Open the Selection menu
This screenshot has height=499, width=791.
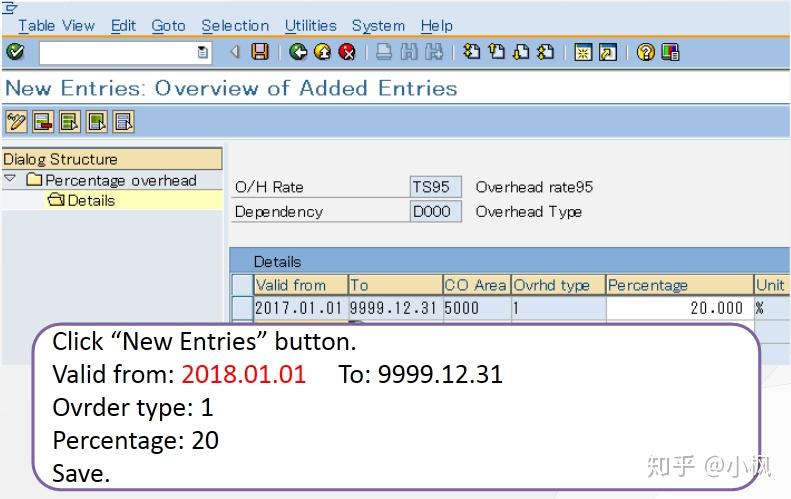click(x=235, y=26)
